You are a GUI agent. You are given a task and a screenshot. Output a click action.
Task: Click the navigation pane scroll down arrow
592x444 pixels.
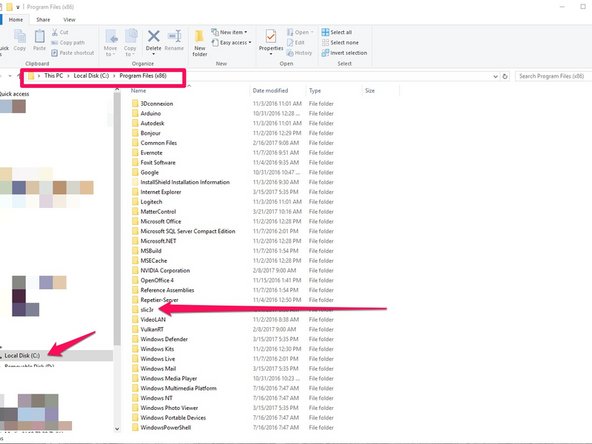point(117,429)
